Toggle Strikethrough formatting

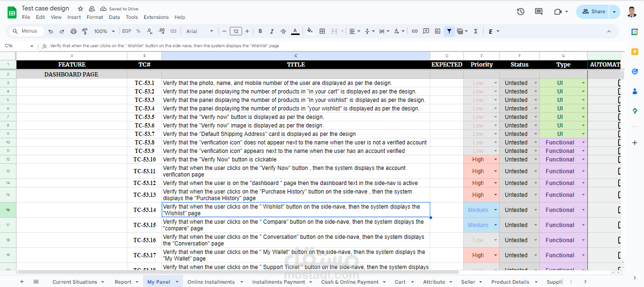point(283,31)
